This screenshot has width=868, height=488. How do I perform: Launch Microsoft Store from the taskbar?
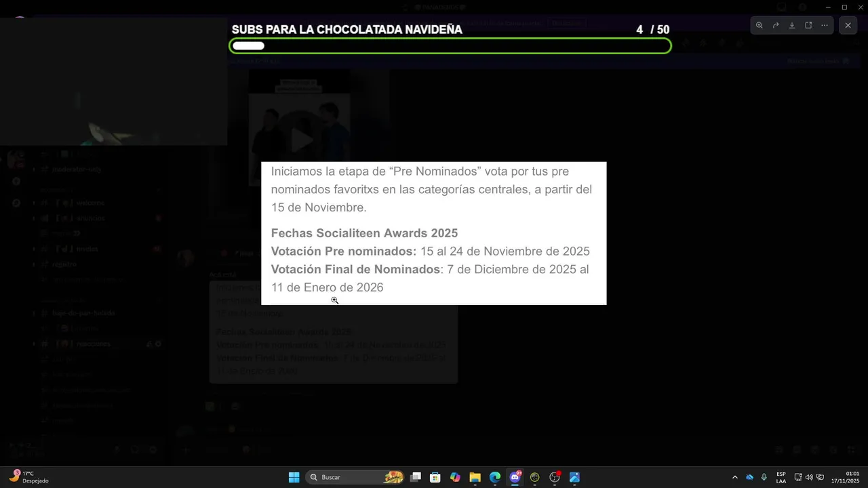pyautogui.click(x=435, y=477)
